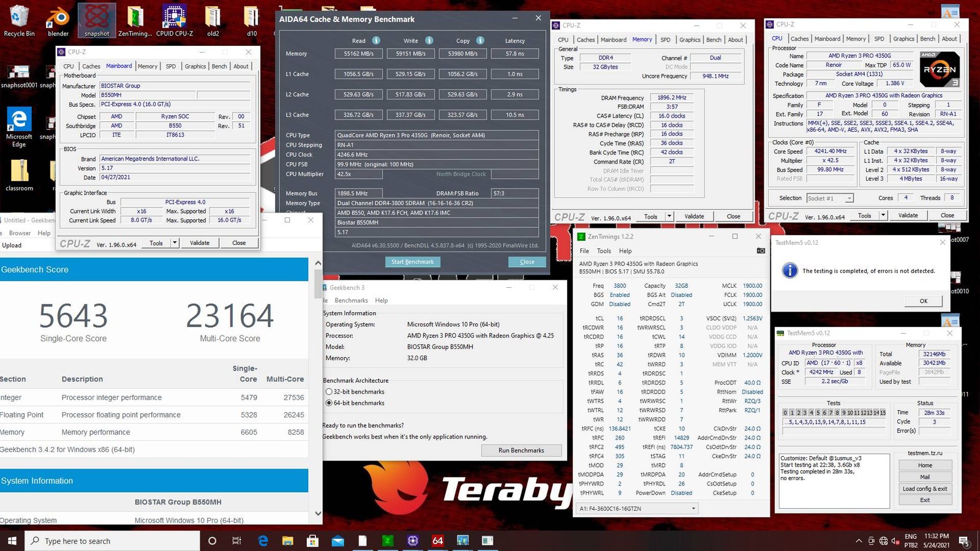This screenshot has width=980, height=551.
Task: Open the CPUID CPU-Z desktop icon
Action: coord(174,21)
